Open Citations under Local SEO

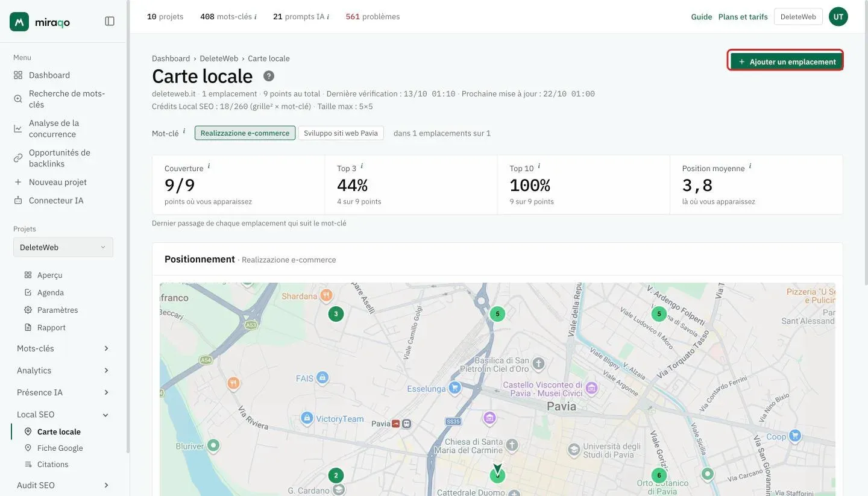pyautogui.click(x=52, y=464)
